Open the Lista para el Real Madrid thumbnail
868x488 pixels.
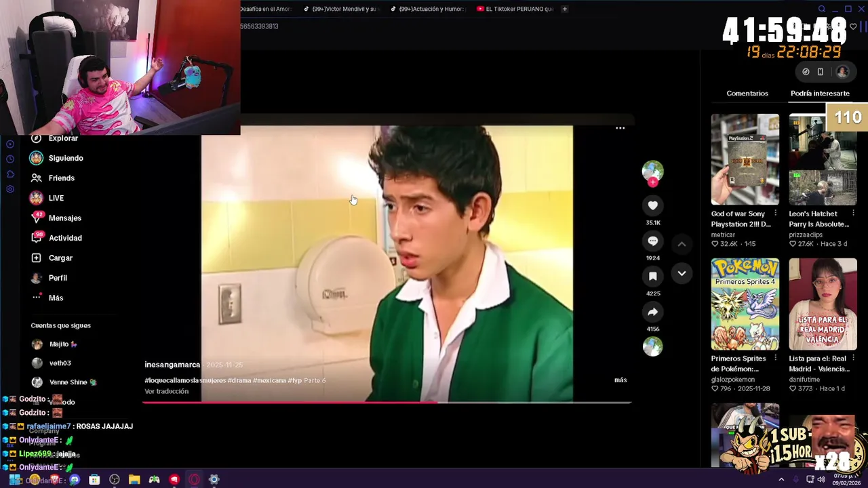point(823,304)
